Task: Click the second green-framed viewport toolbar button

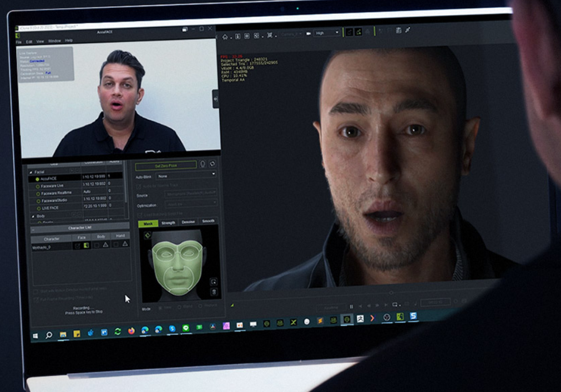Action: click(x=358, y=32)
